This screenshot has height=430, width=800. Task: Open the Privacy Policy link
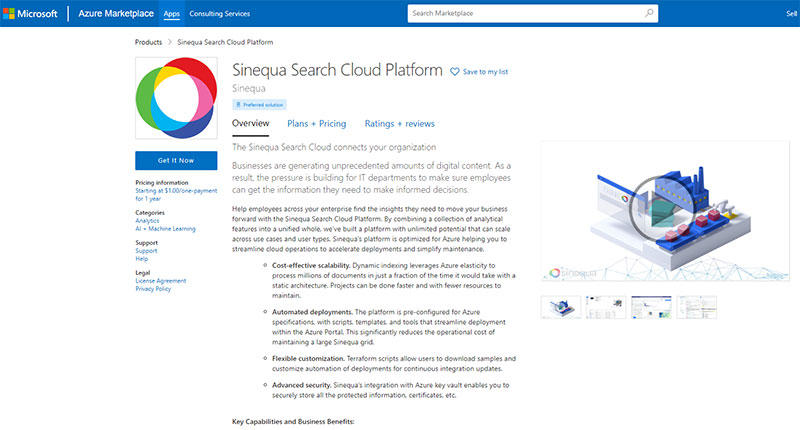point(154,289)
